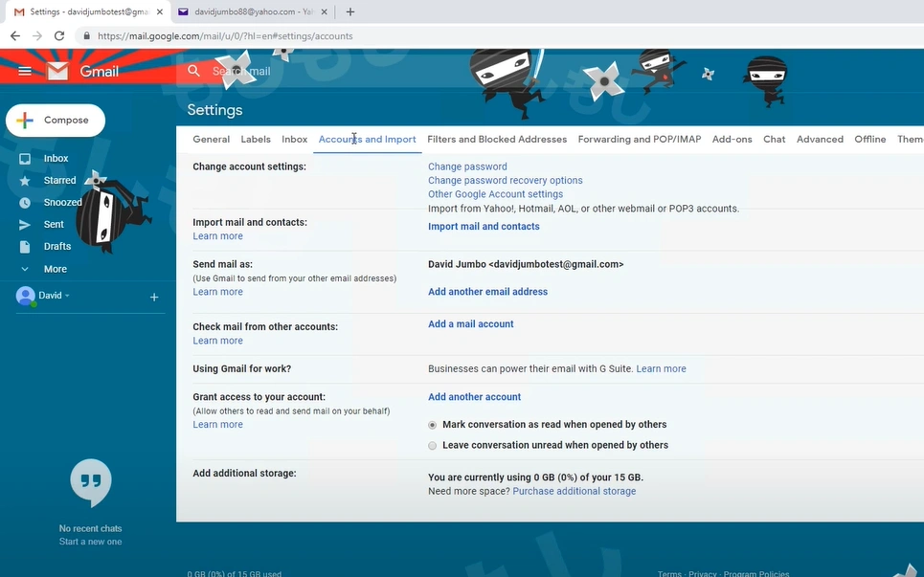Viewport: 924px width, 577px height.
Task: Switch to Yahoo mail browser tab
Action: pyautogui.click(x=254, y=11)
